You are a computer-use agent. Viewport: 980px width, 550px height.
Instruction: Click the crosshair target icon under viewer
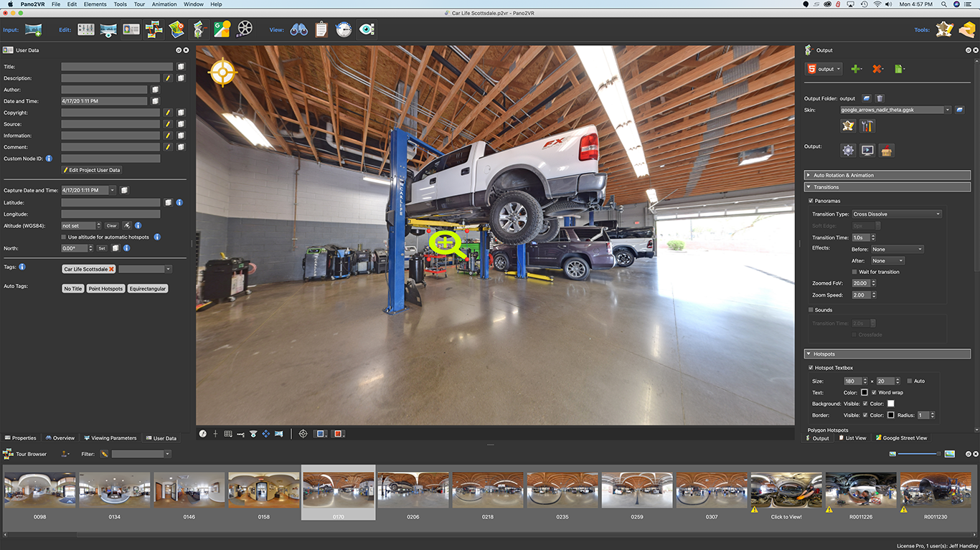303,434
